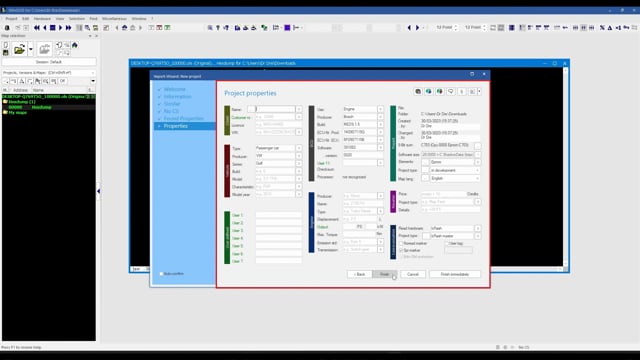Click the info icon in Project properties toolbar
This screenshot has width=640, height=360.
[x=462, y=92]
